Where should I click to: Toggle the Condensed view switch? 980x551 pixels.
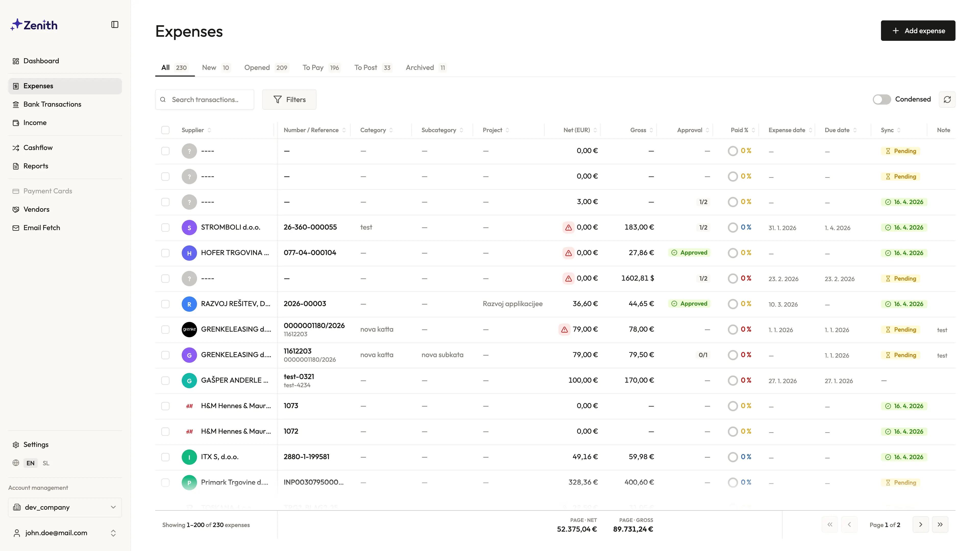[881, 100]
